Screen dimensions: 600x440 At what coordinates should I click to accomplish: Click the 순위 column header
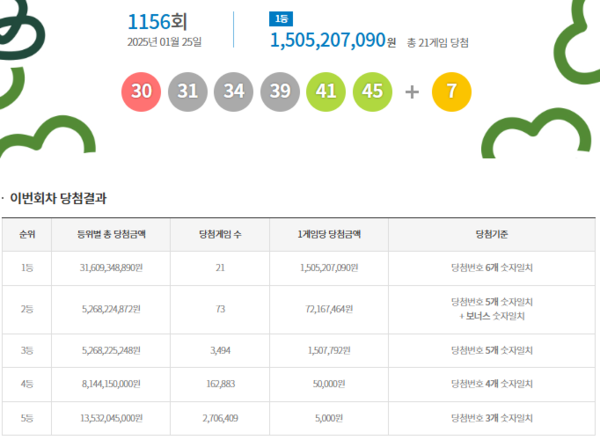[x=27, y=234]
